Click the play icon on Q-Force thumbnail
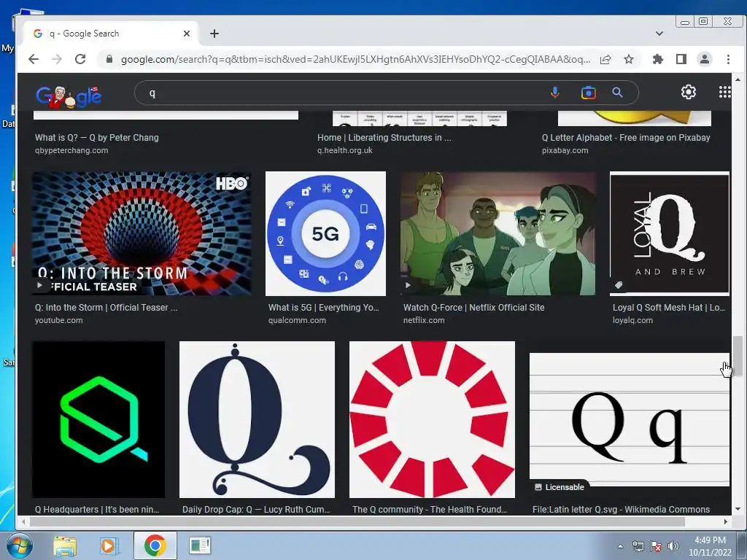747x560 pixels. (409, 285)
